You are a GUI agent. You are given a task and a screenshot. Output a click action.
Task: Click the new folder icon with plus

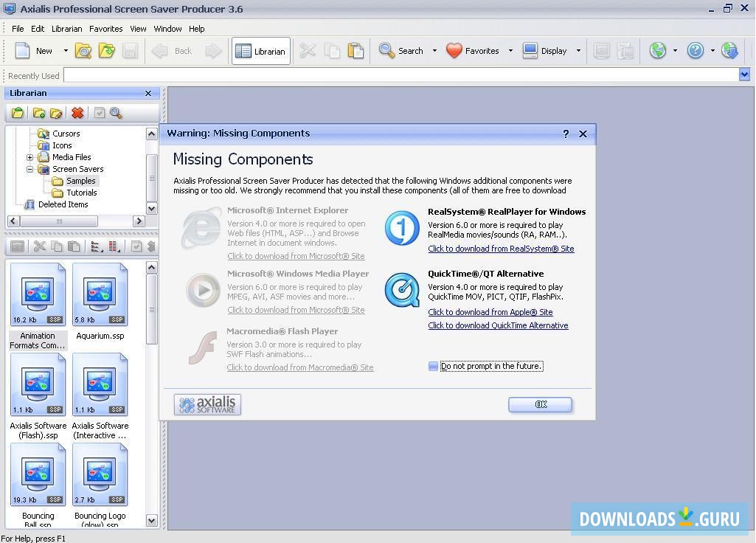tap(39, 113)
